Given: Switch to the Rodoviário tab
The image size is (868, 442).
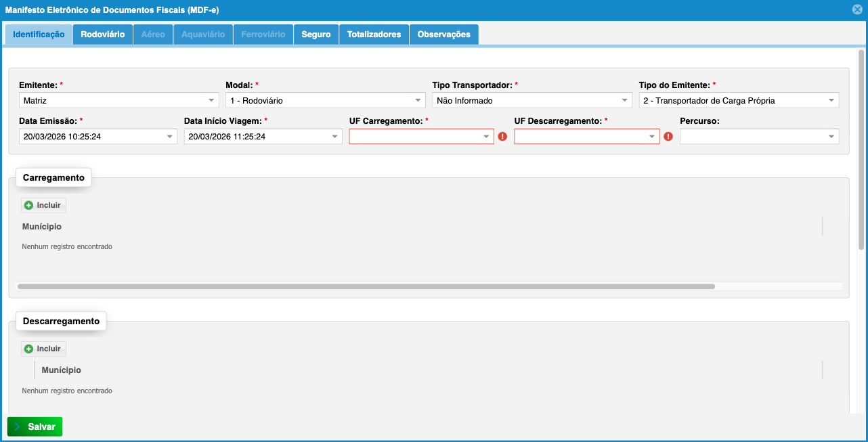Looking at the screenshot, I should coord(102,35).
